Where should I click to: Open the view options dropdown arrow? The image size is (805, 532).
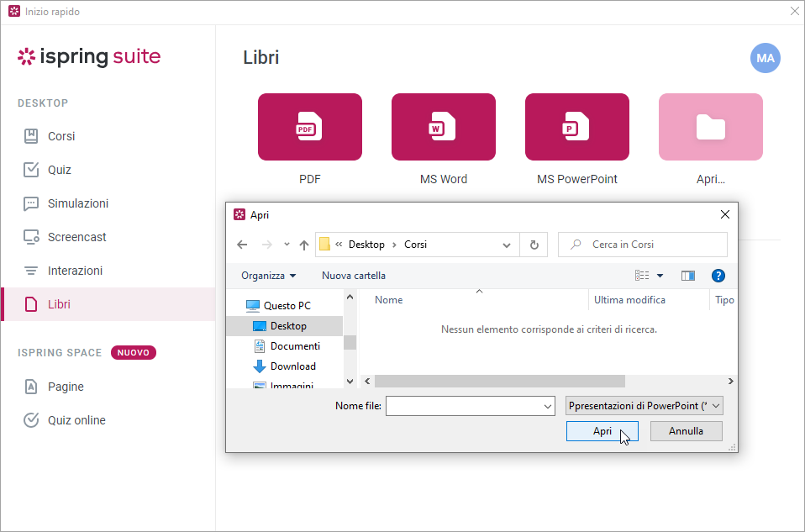660,276
